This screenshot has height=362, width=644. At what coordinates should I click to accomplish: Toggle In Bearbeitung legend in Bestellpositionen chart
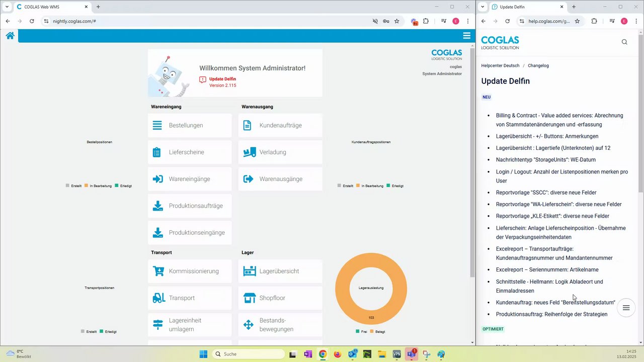(x=98, y=186)
